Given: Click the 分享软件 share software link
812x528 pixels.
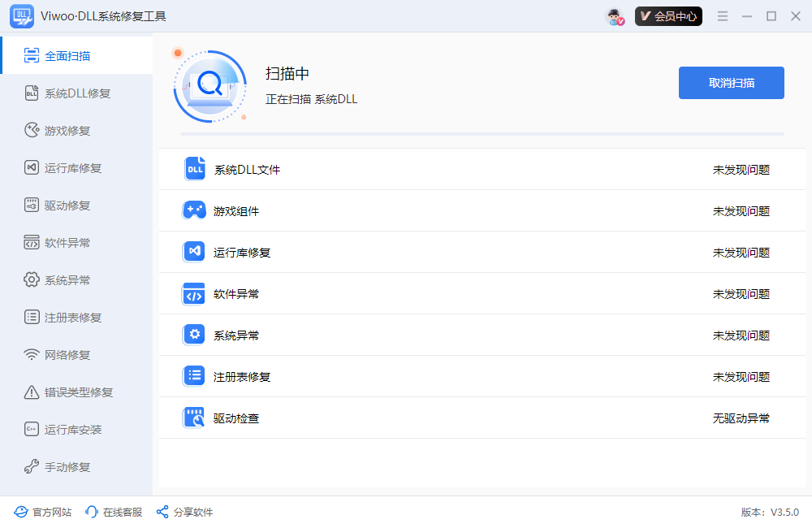Looking at the screenshot, I should click(x=184, y=512).
